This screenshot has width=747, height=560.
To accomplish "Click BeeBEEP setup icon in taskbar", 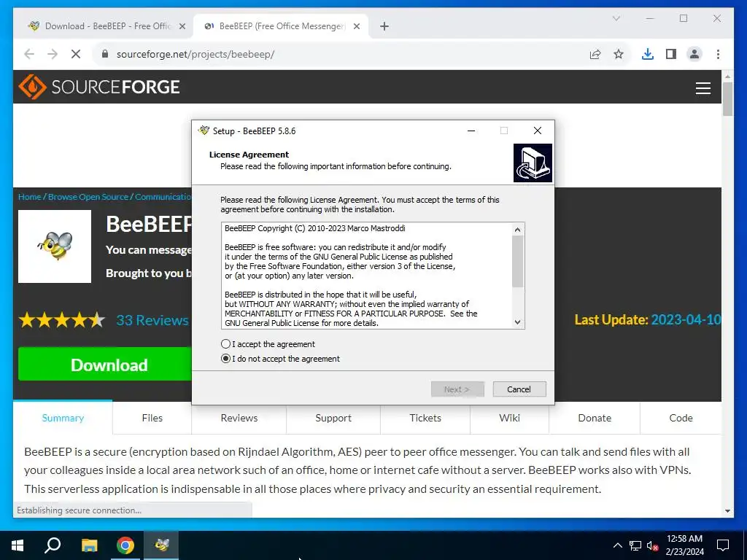I will 162,545.
